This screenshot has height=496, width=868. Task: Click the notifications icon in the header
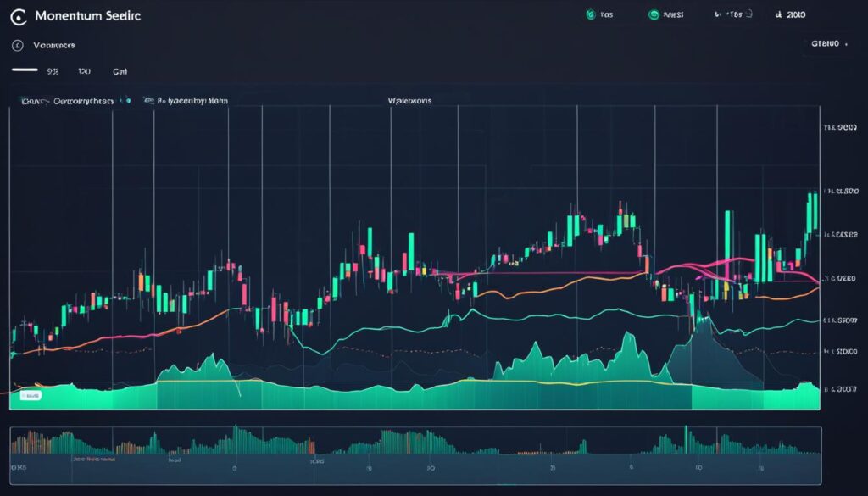click(732, 13)
